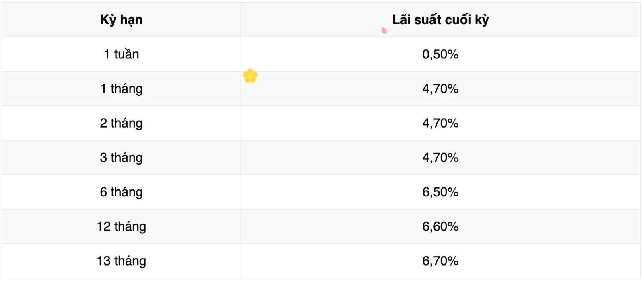The image size is (644, 282).
Task: Choose the "3 tháng" term cell
Action: (x=121, y=158)
